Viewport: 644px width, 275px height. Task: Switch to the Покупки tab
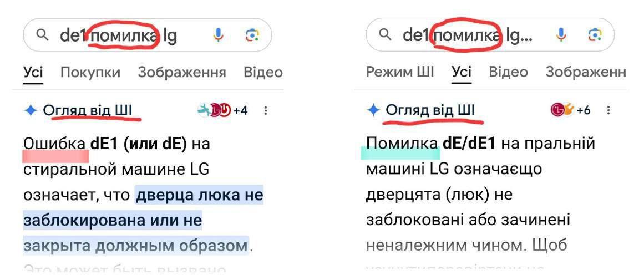pos(90,72)
